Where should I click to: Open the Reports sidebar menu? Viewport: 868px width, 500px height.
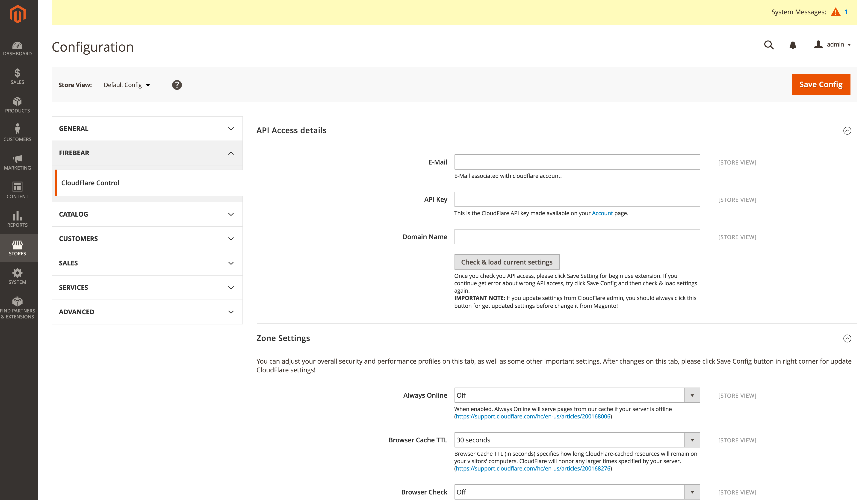pyautogui.click(x=17, y=219)
